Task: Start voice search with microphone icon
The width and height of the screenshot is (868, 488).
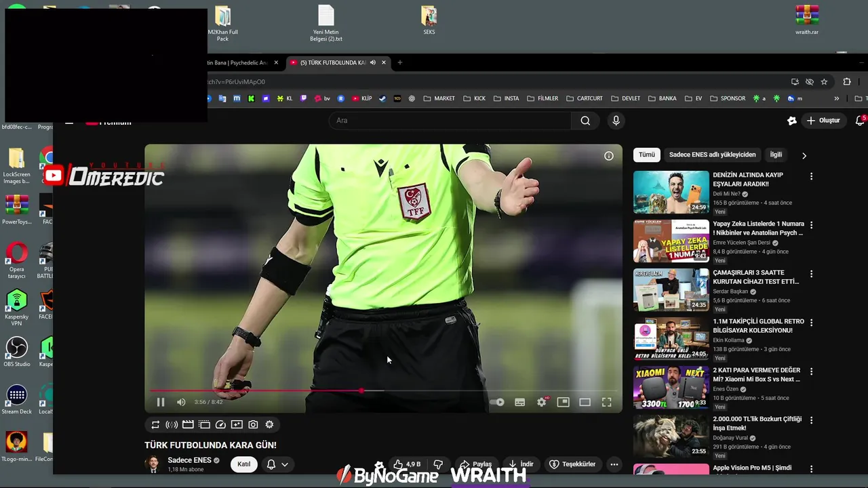Action: pyautogui.click(x=616, y=121)
